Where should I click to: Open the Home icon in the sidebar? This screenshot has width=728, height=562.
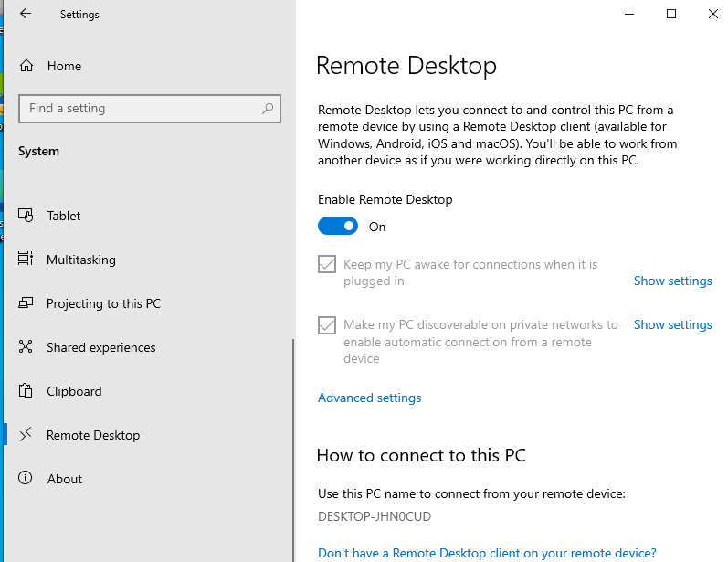26,66
